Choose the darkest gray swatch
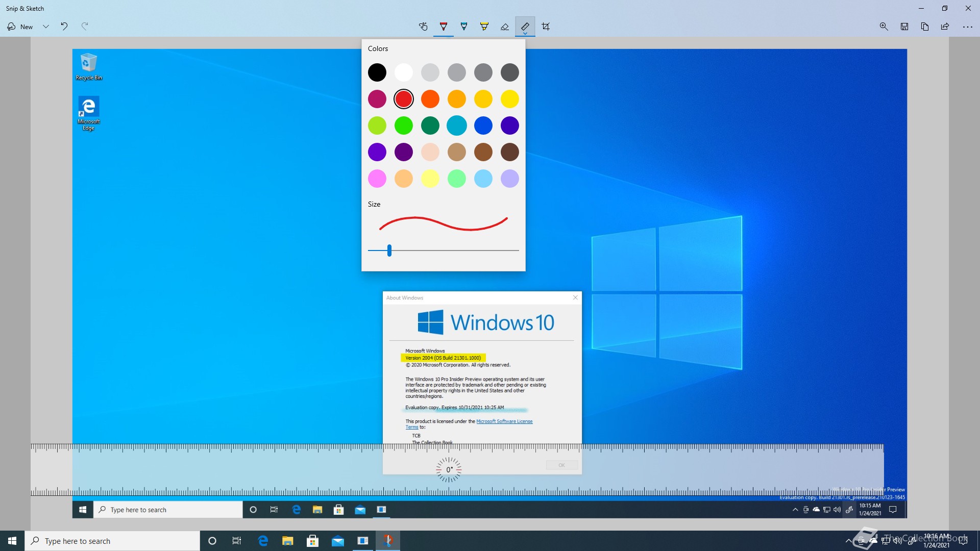The image size is (980, 551). point(510,72)
